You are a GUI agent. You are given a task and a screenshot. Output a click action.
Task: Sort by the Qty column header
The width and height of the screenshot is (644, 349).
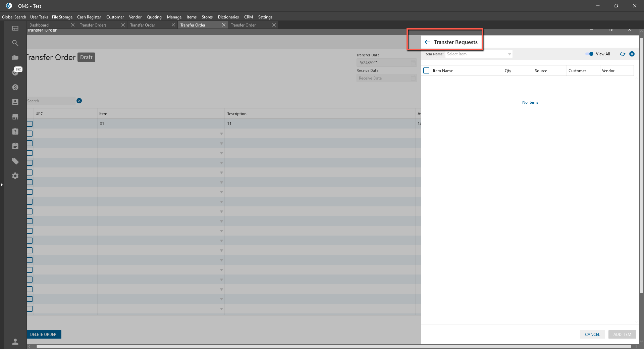(x=518, y=71)
